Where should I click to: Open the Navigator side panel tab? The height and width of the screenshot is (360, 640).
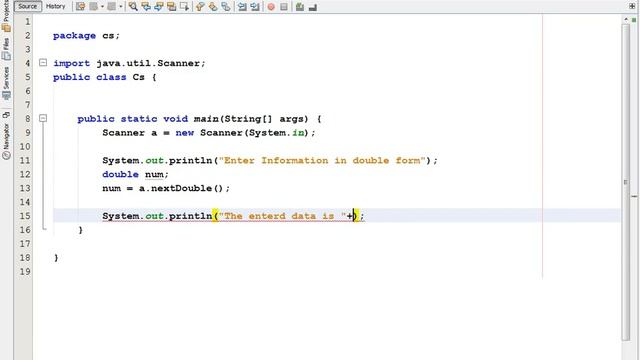6,141
